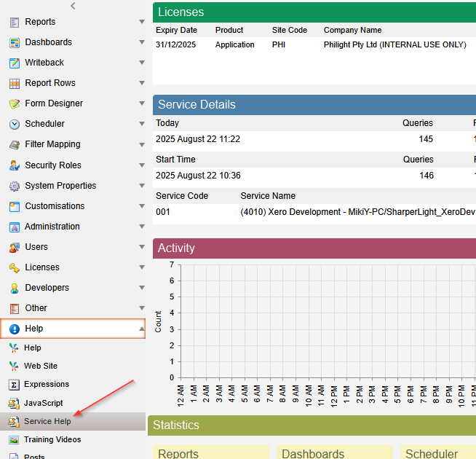Collapse the Help section arrow
This screenshot has height=459, width=476.
tap(142, 329)
